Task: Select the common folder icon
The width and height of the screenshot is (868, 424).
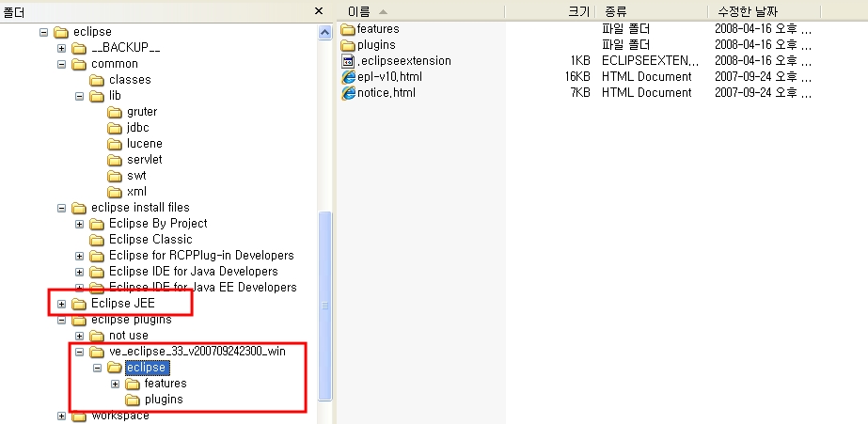Action: 80,64
